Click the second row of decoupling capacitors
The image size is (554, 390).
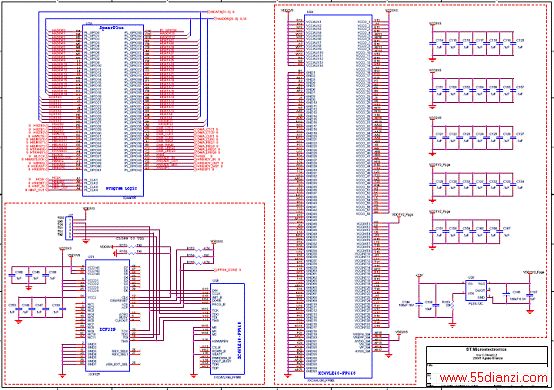pos(476,90)
